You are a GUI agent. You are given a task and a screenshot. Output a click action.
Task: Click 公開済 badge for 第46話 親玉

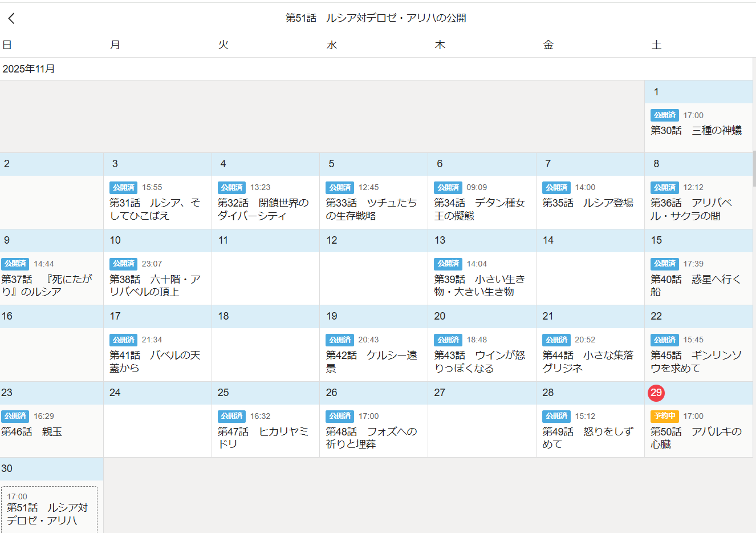[x=15, y=416]
